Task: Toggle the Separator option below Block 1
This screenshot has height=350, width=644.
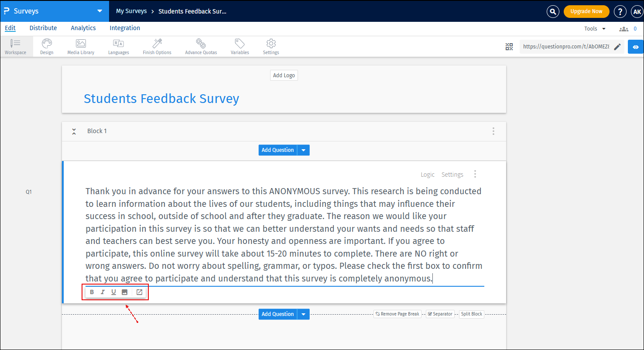Action: (440, 314)
